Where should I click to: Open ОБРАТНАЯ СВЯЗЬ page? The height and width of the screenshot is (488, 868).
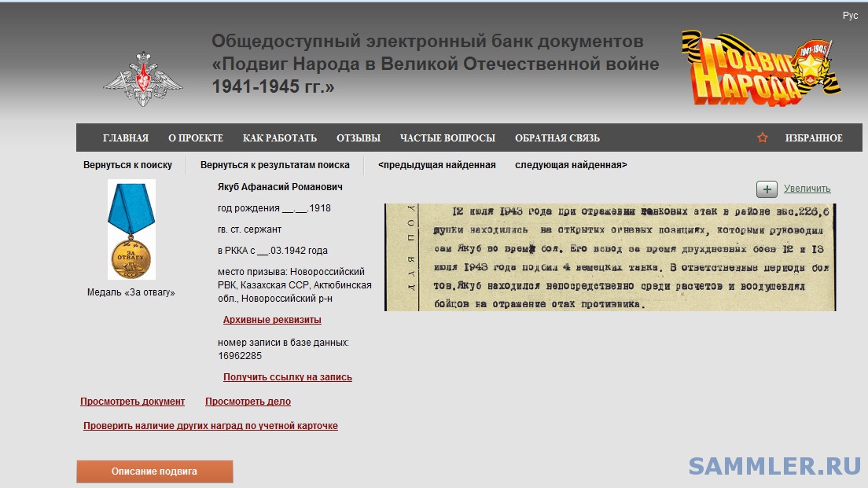557,138
